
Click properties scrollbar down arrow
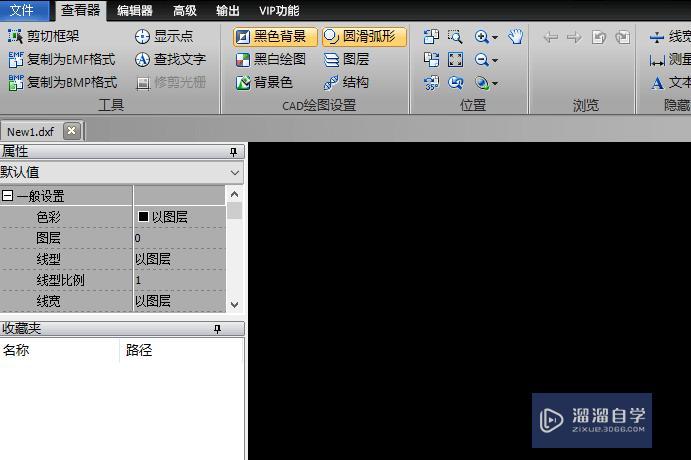(x=234, y=304)
